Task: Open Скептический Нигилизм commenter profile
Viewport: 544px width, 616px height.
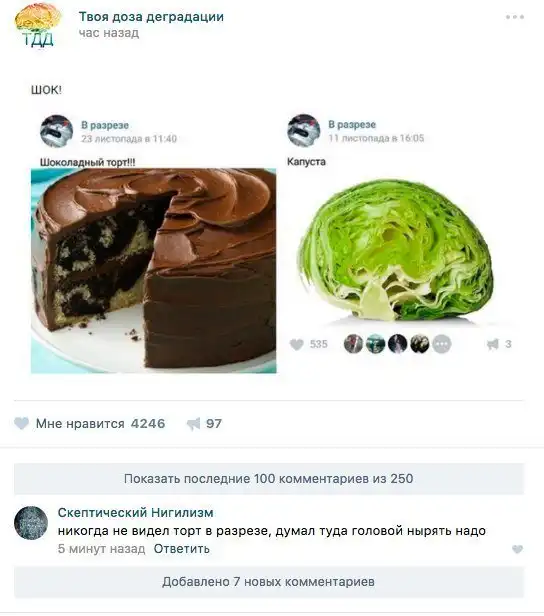Action: coord(136,513)
